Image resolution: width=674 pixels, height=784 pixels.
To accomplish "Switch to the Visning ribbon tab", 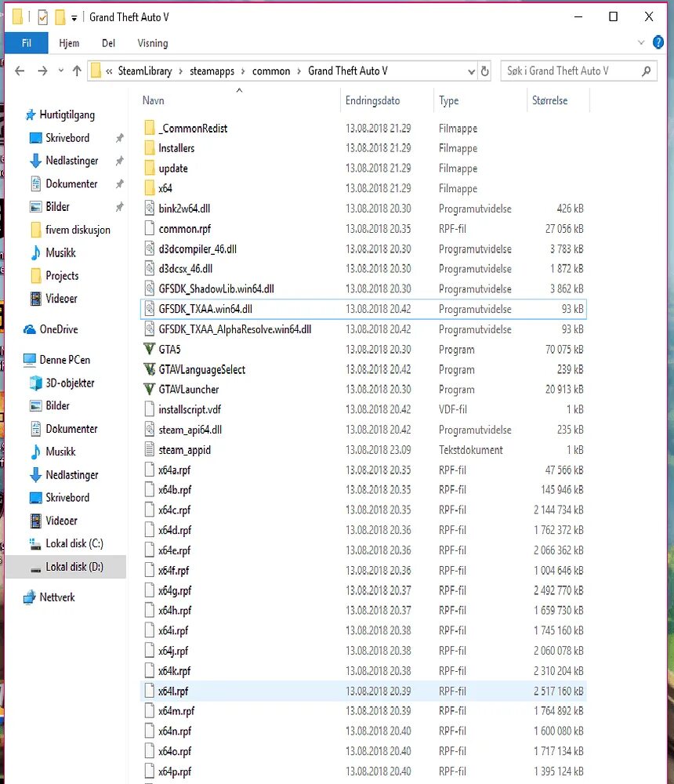I will pyautogui.click(x=153, y=43).
